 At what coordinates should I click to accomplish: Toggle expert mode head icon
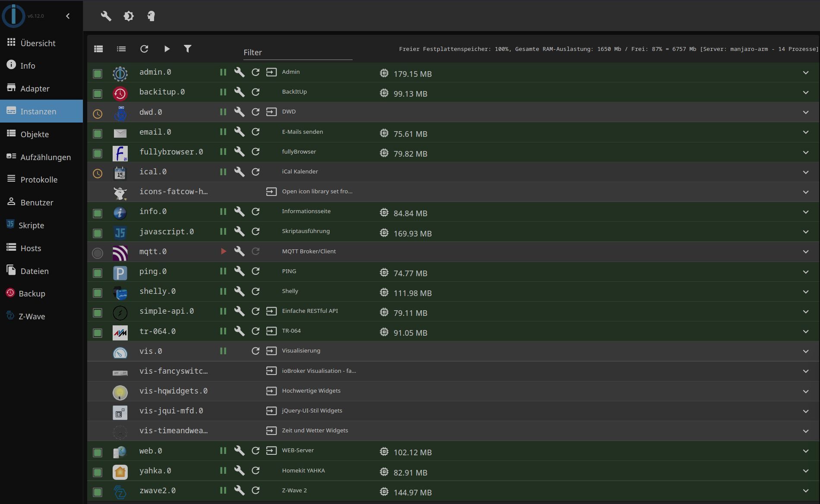click(151, 16)
